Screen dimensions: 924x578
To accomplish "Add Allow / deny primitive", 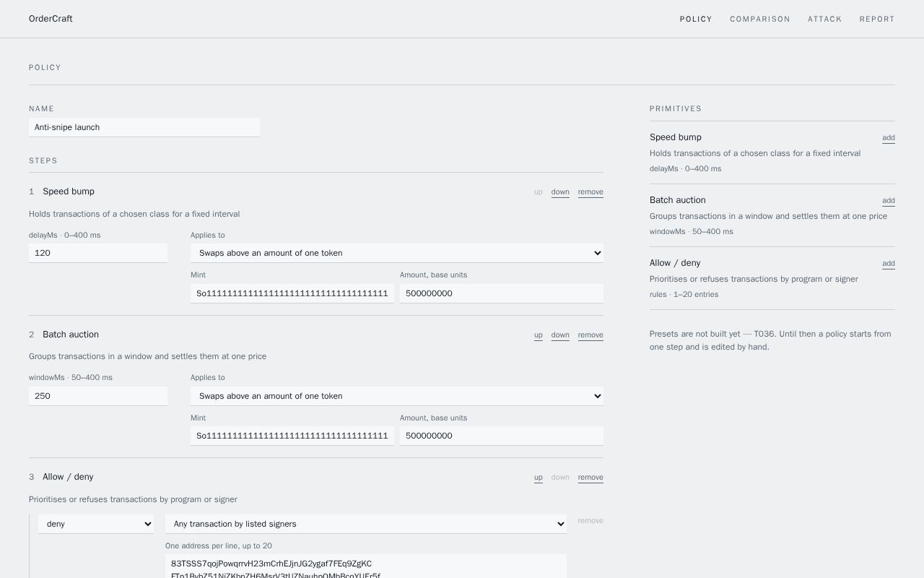I will [x=889, y=264].
